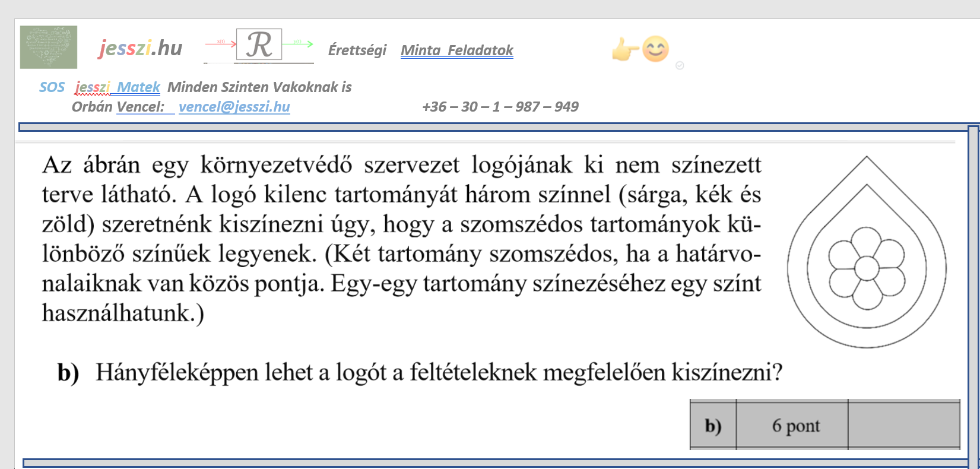The width and height of the screenshot is (980, 469).
Task: Click the colorful jesszi.hu logo text
Action: click(x=140, y=47)
